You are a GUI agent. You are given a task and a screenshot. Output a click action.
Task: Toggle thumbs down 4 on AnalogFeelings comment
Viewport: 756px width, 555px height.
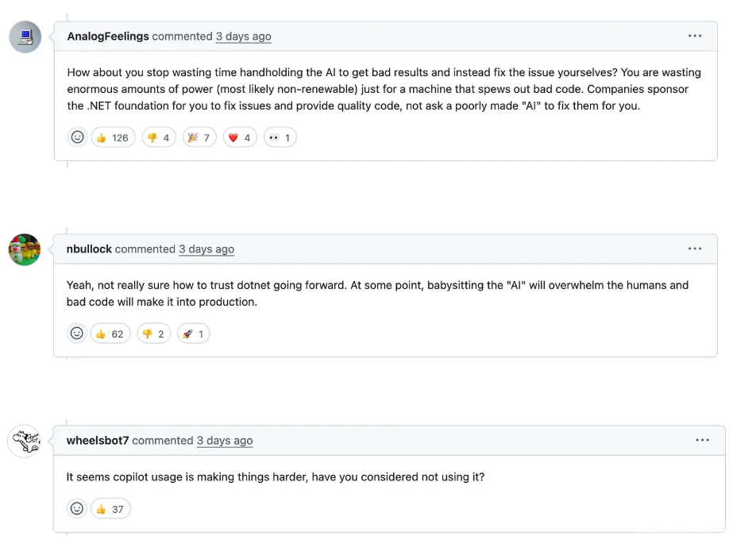coord(159,137)
